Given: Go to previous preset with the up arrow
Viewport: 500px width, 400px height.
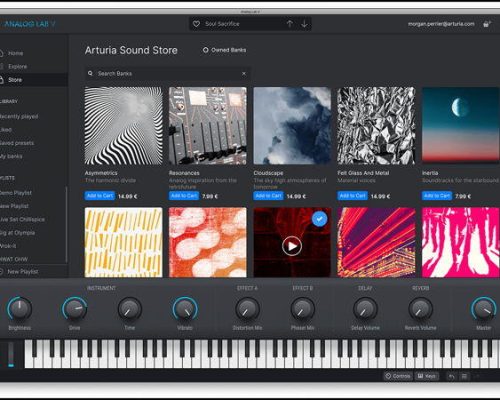Looking at the screenshot, I should pos(290,24).
